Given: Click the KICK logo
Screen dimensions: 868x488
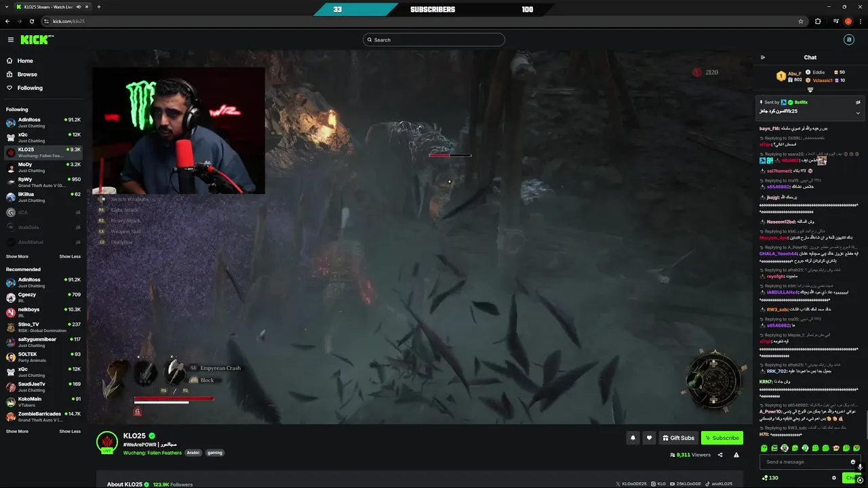Looking at the screenshot, I should tap(37, 40).
